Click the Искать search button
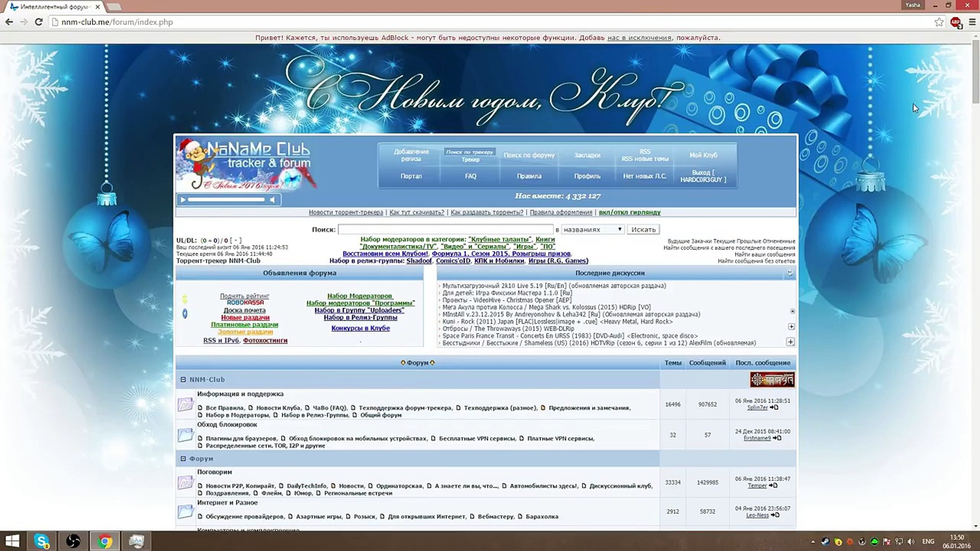This screenshot has height=551, width=980. 643,230
